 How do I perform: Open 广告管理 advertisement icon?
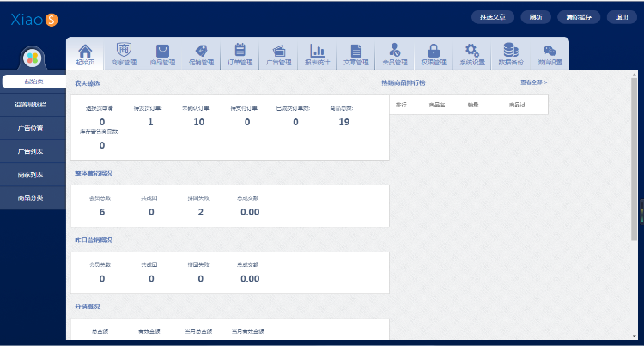point(278,53)
